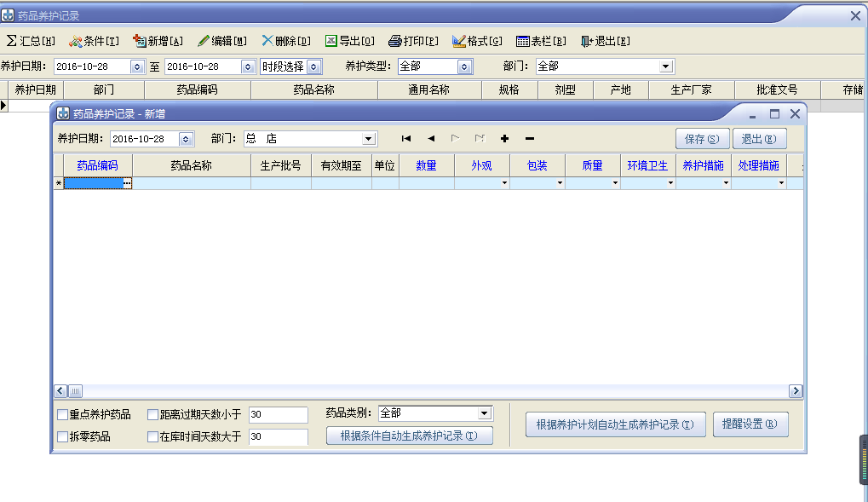Click the 药品养护记录 main window title icon

pos(8,15)
